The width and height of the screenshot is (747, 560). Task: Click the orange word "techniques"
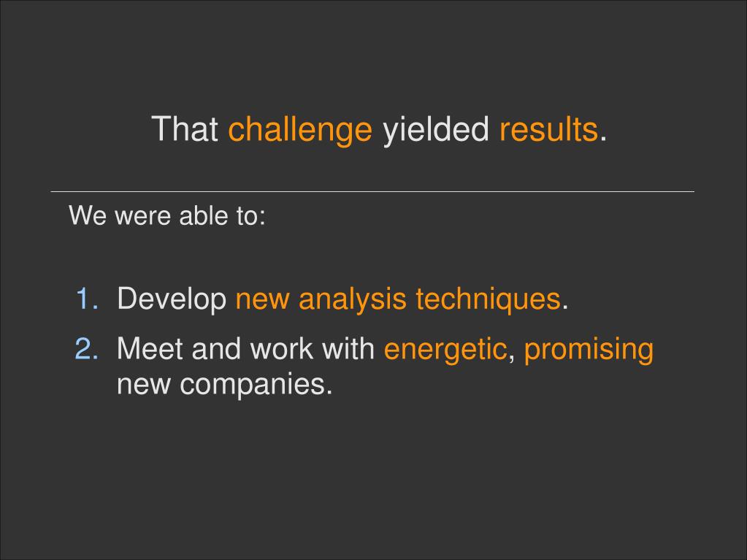pyautogui.click(x=488, y=299)
